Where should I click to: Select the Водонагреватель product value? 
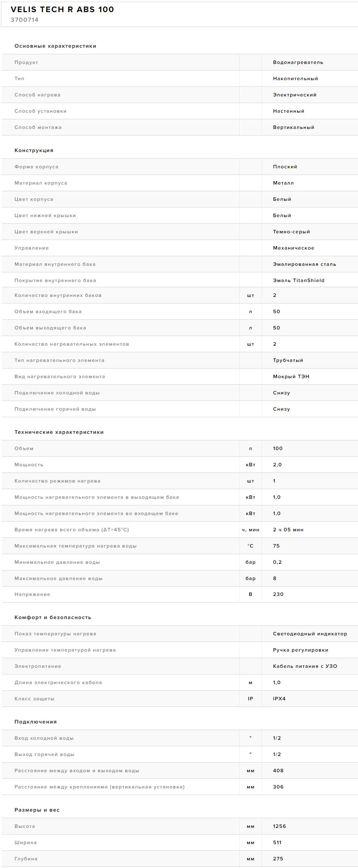(298, 63)
